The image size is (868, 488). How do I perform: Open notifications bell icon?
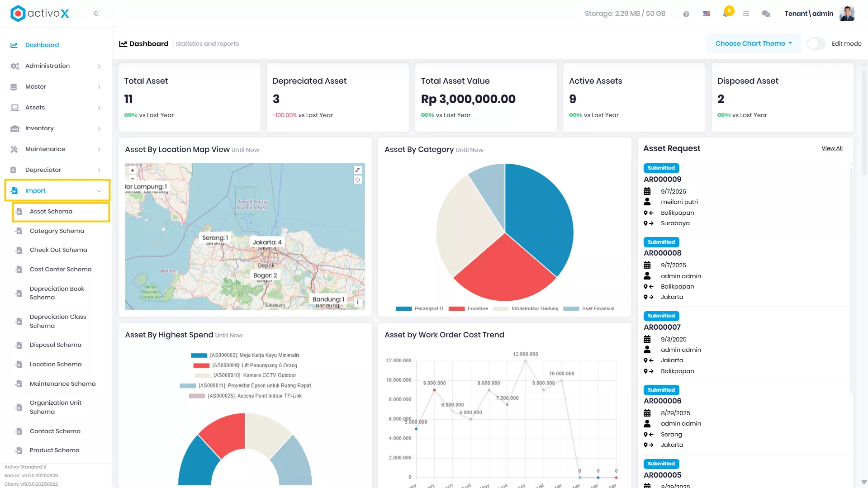coord(726,14)
